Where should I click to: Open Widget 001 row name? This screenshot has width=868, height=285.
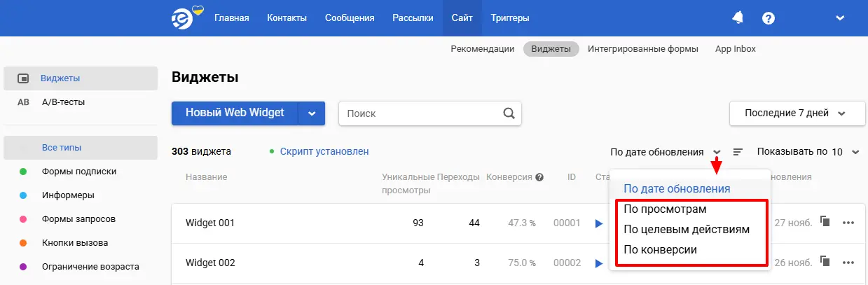(x=210, y=223)
